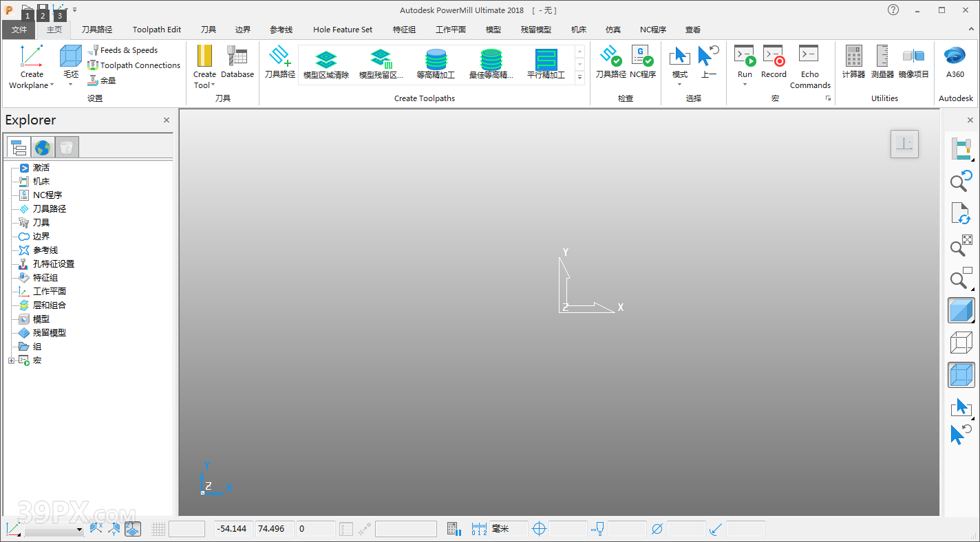The width and height of the screenshot is (980, 542).
Task: Select 平行精加工 strategy
Action: click(546, 64)
